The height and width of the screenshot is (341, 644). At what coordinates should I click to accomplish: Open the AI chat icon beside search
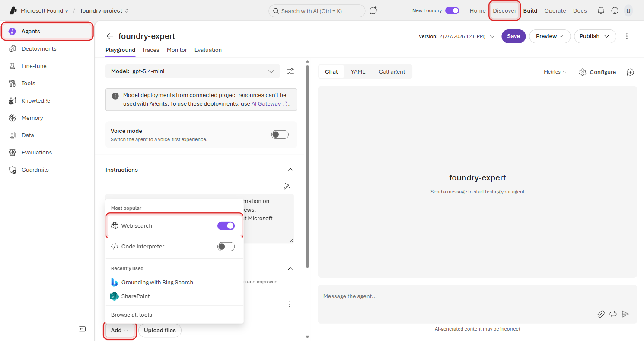373,10
